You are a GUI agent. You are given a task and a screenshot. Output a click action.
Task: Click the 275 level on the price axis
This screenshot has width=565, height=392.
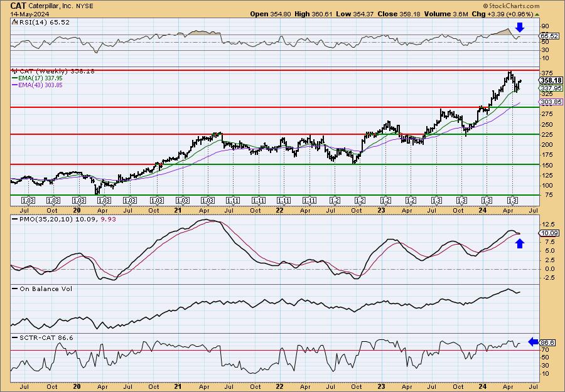coord(547,114)
